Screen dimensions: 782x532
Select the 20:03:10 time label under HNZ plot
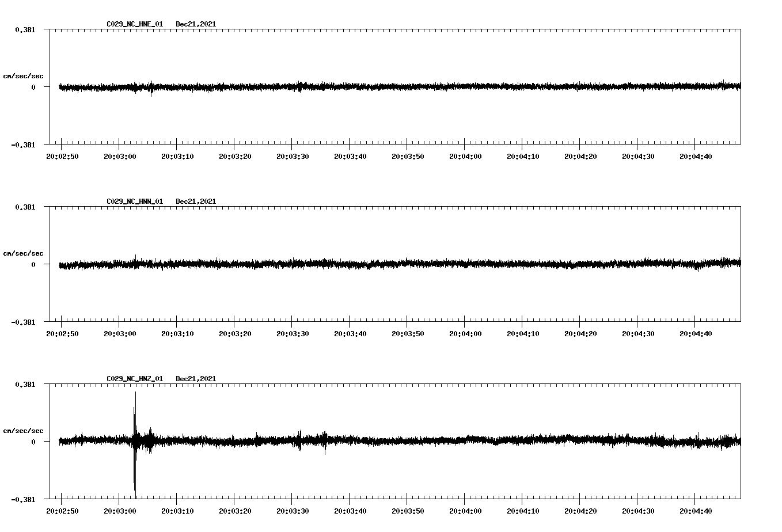(x=177, y=511)
